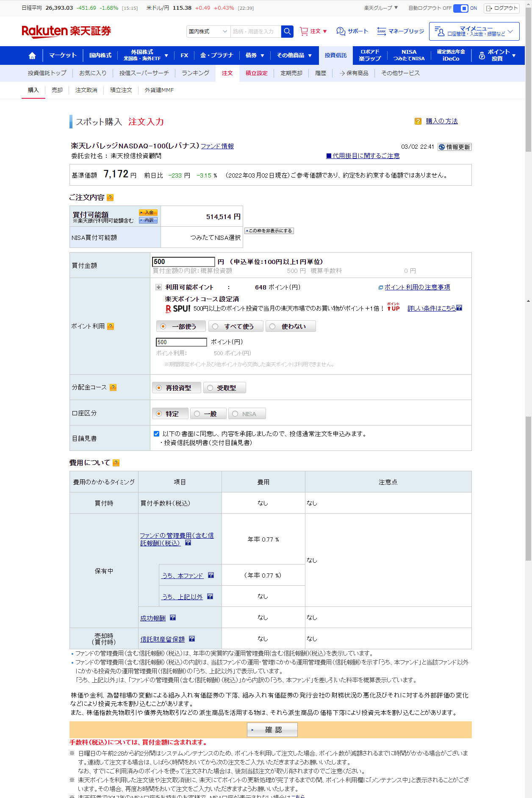Click the サポート chat icon
Image resolution: width=532 pixels, height=798 pixels.
341,31
